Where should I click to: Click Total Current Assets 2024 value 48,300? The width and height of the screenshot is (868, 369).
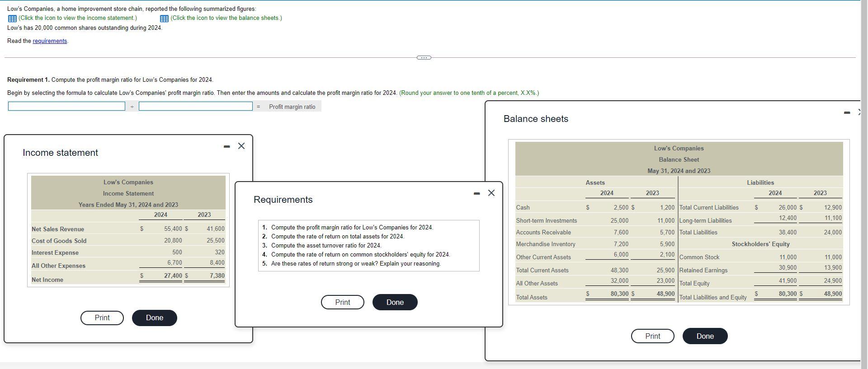click(x=619, y=271)
